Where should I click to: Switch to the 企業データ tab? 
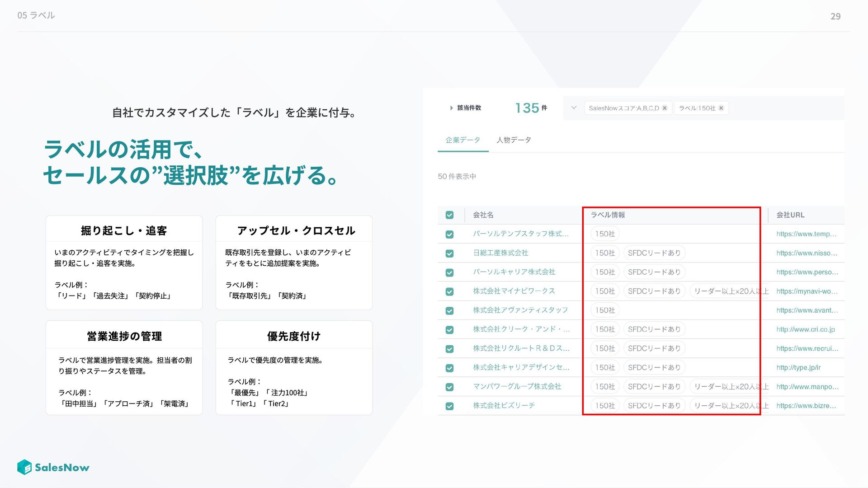(x=463, y=140)
